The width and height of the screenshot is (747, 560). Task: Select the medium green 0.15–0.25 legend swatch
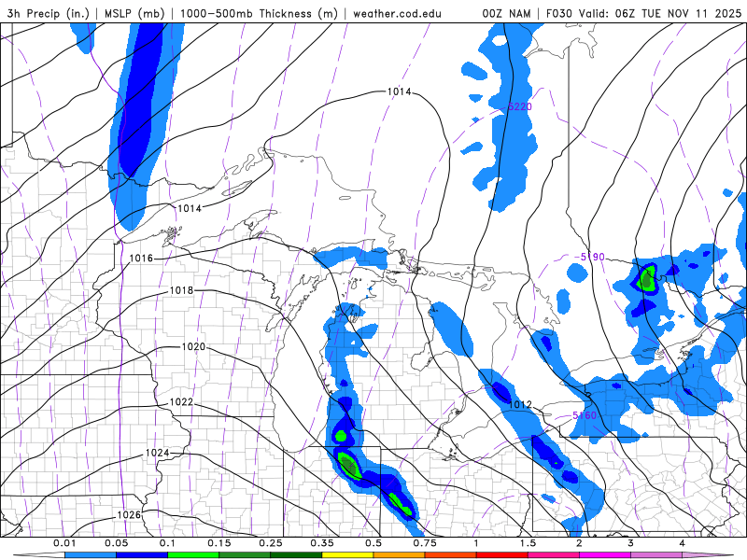coord(245,555)
